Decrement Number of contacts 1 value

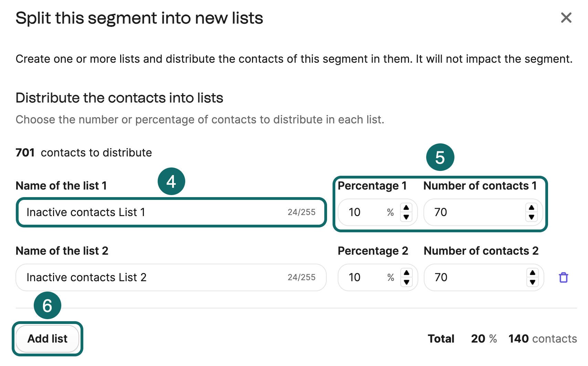532,217
